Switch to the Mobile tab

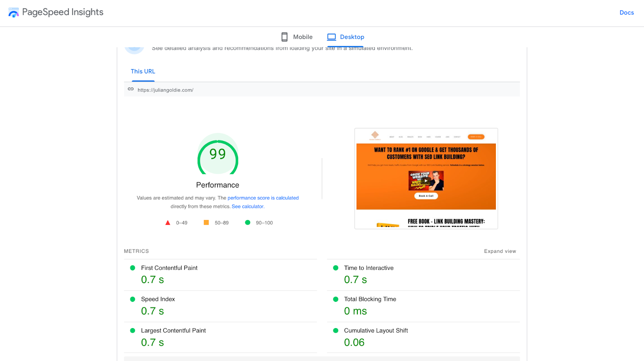point(297,37)
